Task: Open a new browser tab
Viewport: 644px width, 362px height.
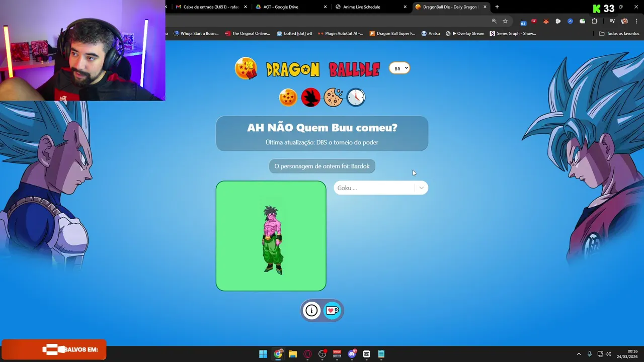Action: point(497,7)
